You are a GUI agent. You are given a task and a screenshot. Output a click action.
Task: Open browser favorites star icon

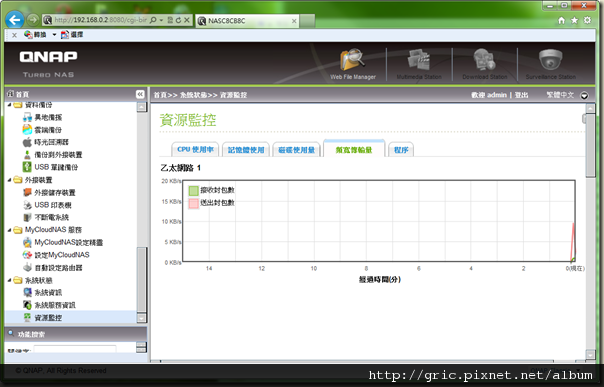(x=574, y=20)
